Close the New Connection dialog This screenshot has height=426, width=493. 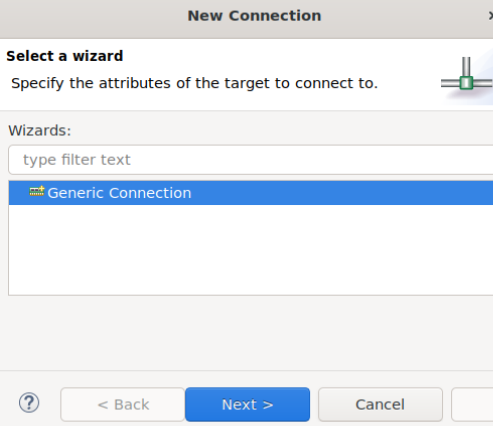[x=490, y=16]
